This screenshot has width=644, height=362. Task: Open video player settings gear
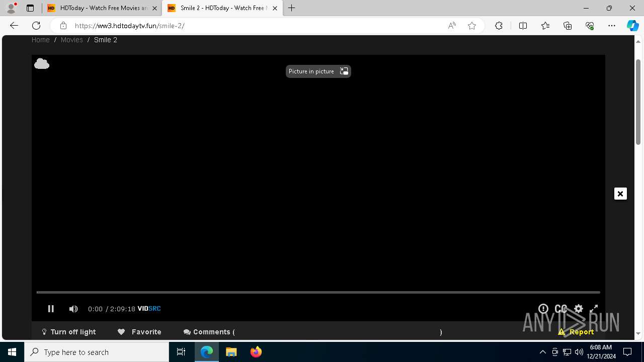[x=579, y=309]
